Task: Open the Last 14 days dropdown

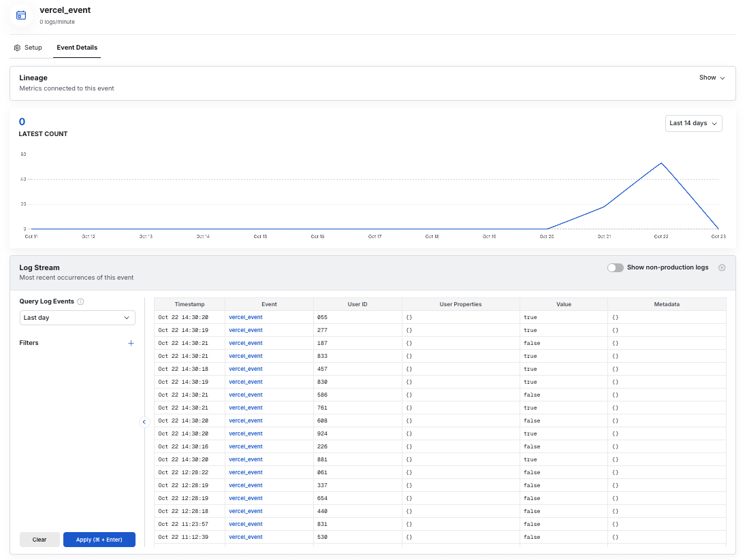Action: click(693, 123)
